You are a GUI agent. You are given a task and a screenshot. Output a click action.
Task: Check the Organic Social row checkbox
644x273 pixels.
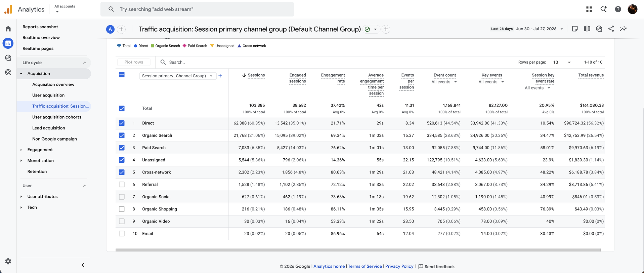(122, 197)
